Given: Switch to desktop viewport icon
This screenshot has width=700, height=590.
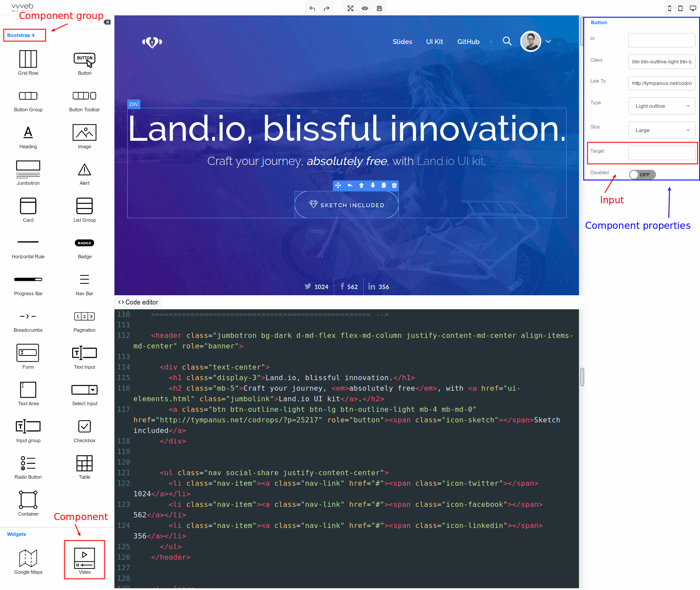Looking at the screenshot, I should click(x=693, y=8).
